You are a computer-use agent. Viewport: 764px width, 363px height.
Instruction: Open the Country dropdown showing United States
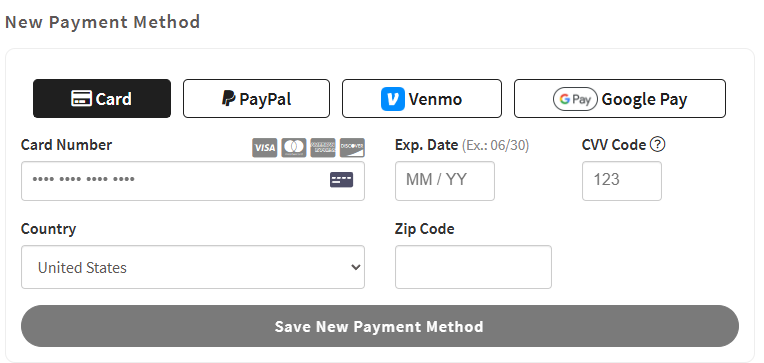192,267
